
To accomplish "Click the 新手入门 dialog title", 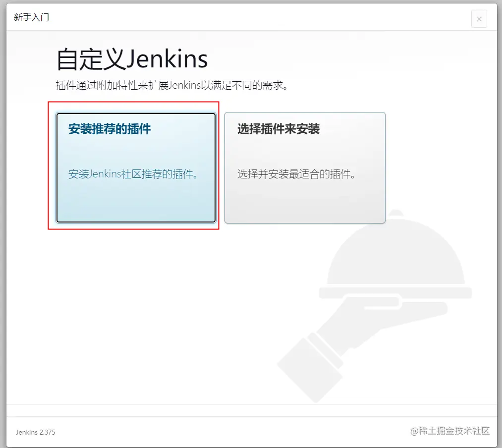I will (31, 17).
